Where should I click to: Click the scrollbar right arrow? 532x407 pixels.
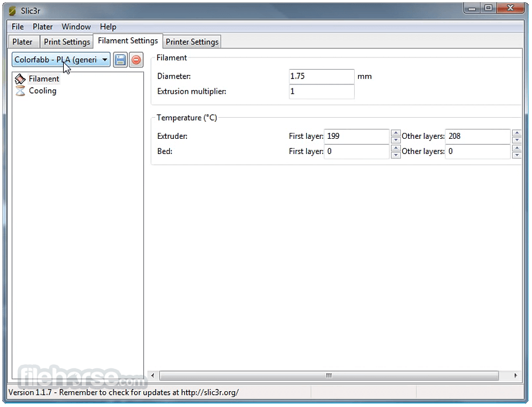(516, 375)
